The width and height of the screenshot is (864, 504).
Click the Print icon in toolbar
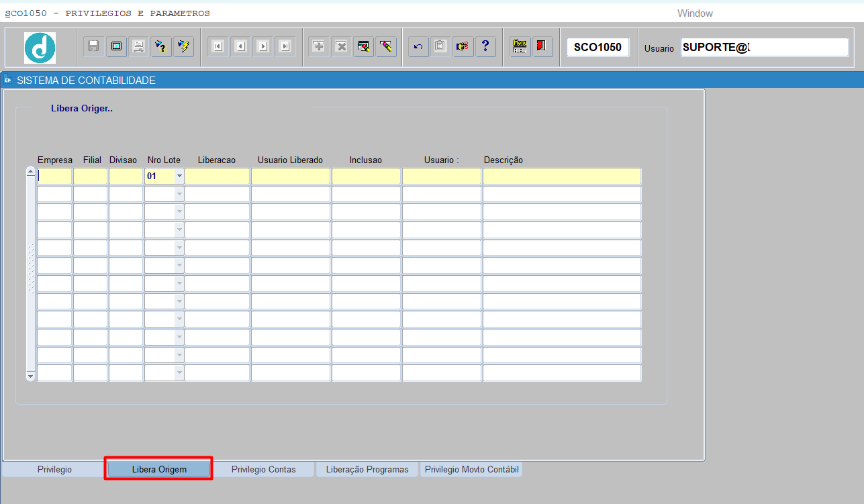[x=138, y=46]
